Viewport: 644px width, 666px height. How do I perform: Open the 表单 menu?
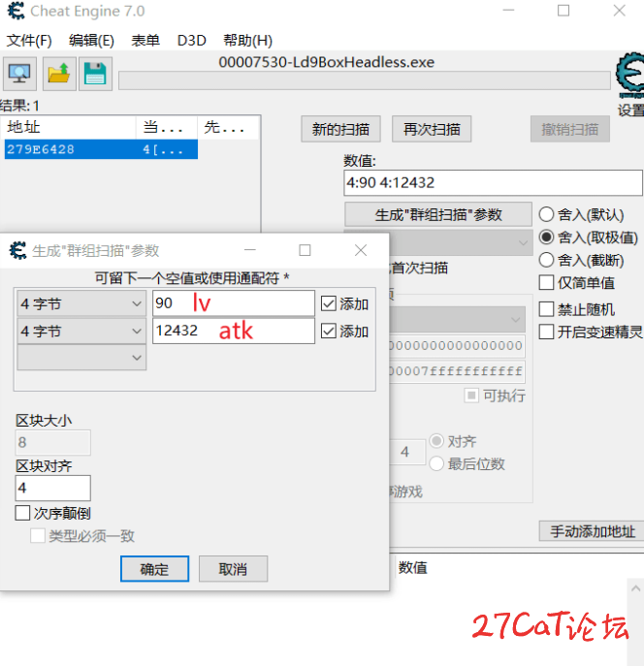(145, 41)
